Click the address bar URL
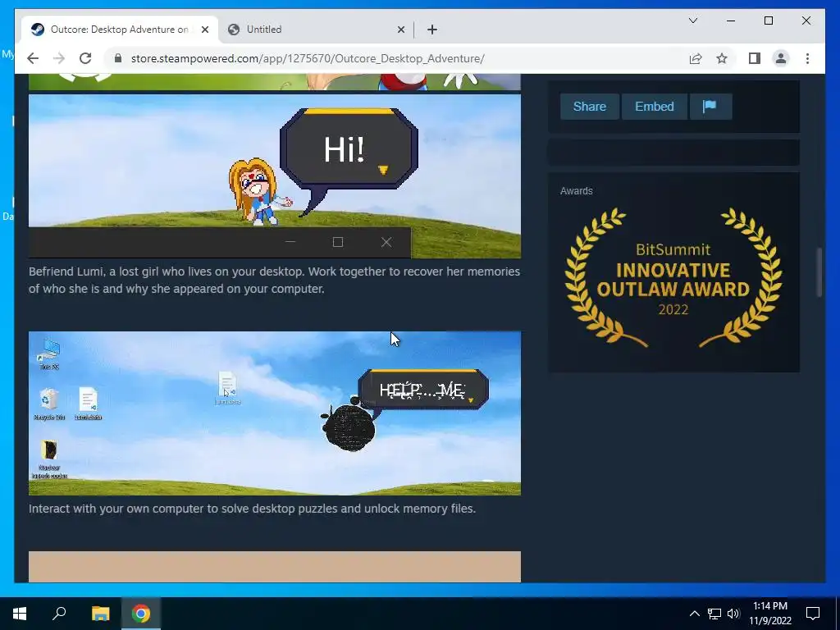Viewport: 840px width, 630px height. [x=308, y=58]
